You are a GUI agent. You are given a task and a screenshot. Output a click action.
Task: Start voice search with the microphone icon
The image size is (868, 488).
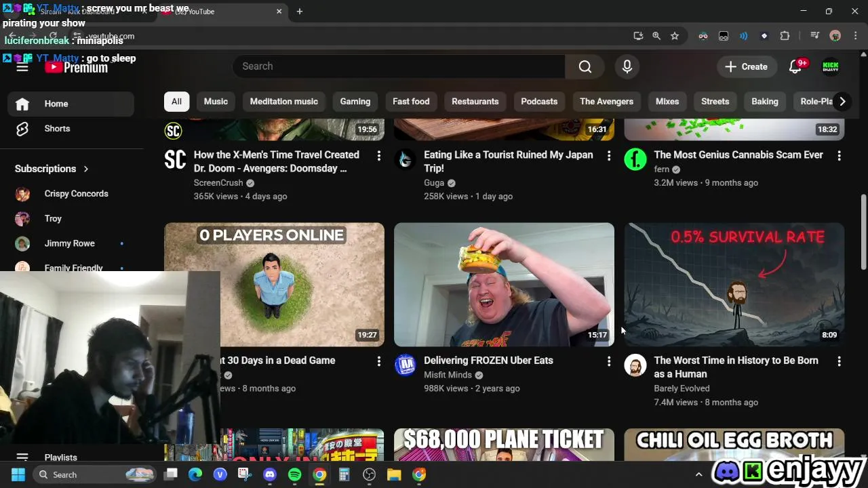627,66
